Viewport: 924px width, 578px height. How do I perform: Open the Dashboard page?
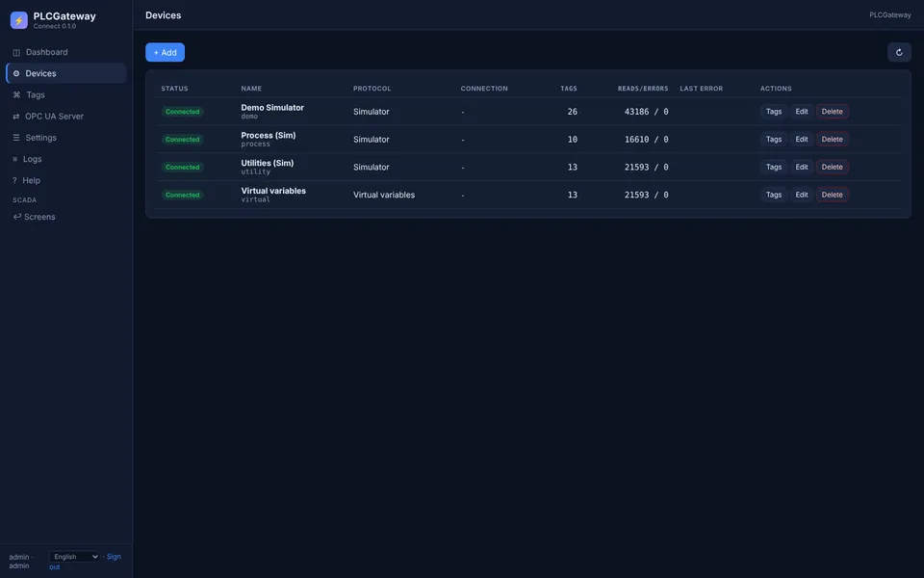click(x=66, y=52)
